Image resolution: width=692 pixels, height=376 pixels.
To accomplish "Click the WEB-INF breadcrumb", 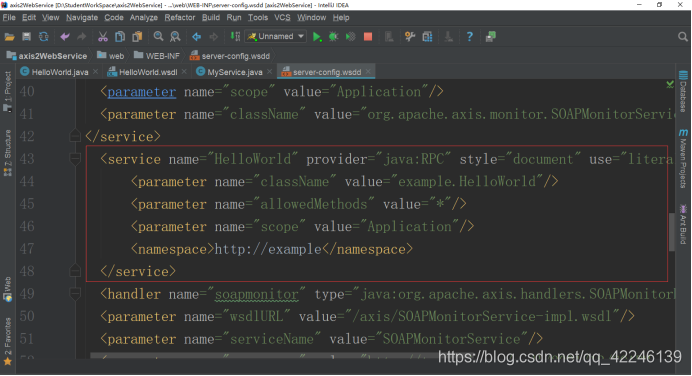I will click(x=157, y=56).
